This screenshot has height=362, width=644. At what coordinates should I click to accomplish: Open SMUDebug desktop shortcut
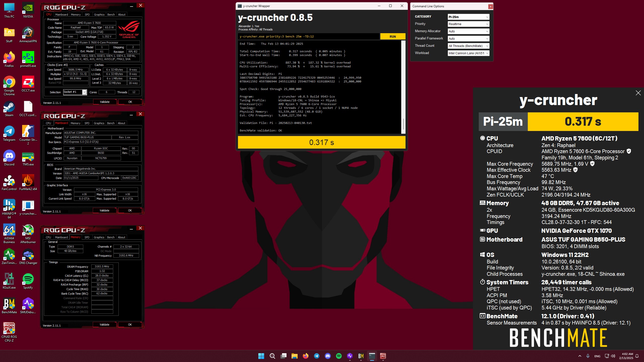click(28, 306)
